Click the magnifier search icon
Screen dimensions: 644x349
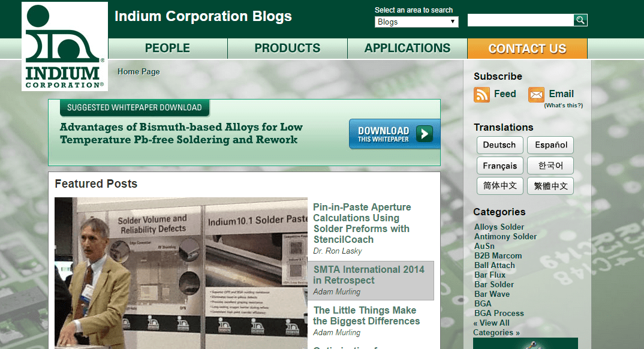coord(580,20)
